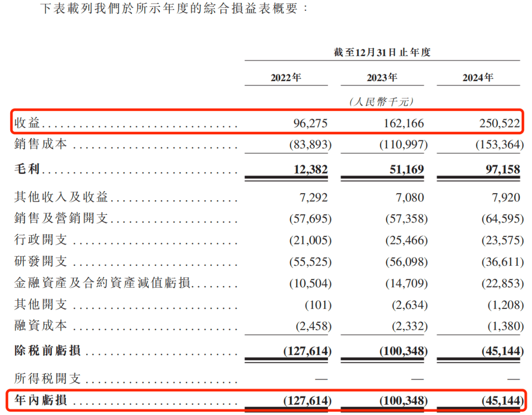Click the 研發開支 row label
Viewport: 532px width, 415px height.
pyautogui.click(x=41, y=262)
